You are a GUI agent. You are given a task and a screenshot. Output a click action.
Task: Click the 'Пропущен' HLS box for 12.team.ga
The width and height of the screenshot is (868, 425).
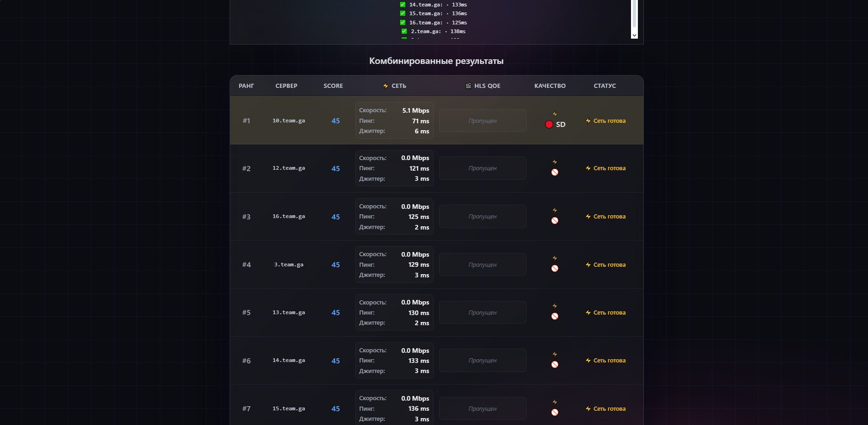482,168
